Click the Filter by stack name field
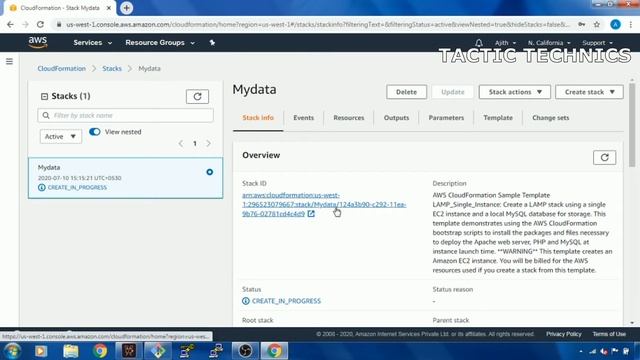 125,116
